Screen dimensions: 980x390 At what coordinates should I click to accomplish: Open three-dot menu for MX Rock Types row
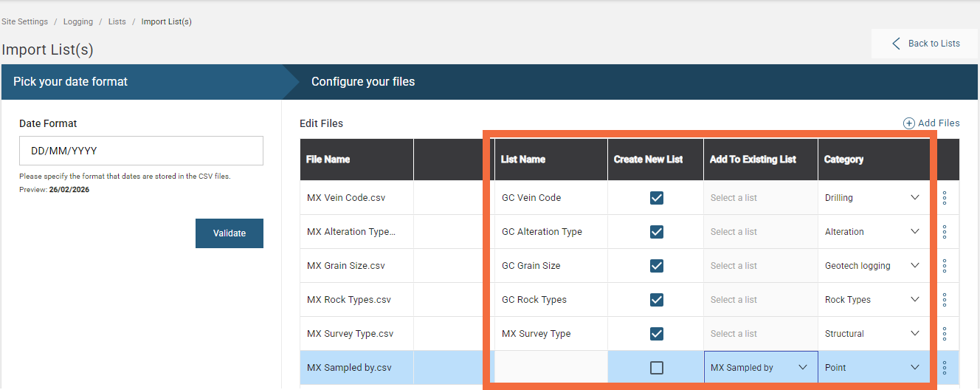click(945, 300)
